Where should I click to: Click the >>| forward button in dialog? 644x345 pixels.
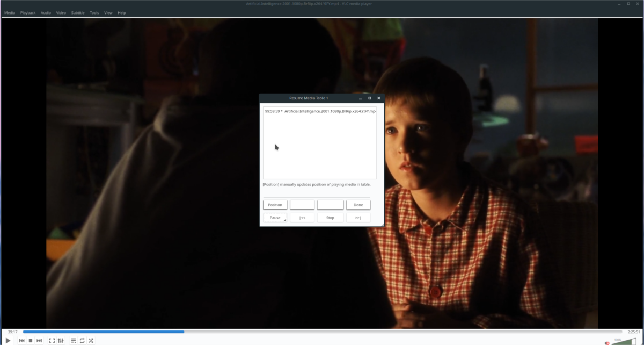coord(358,218)
